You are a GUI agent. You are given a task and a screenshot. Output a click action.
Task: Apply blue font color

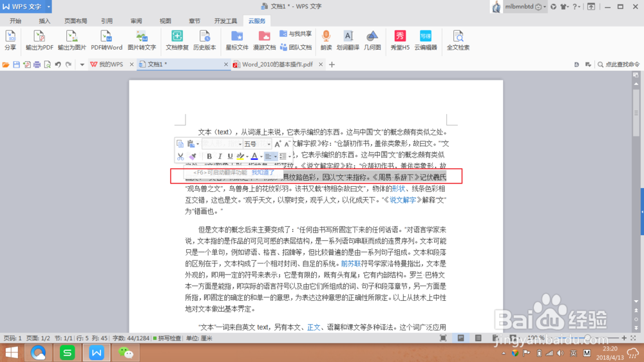click(x=254, y=156)
